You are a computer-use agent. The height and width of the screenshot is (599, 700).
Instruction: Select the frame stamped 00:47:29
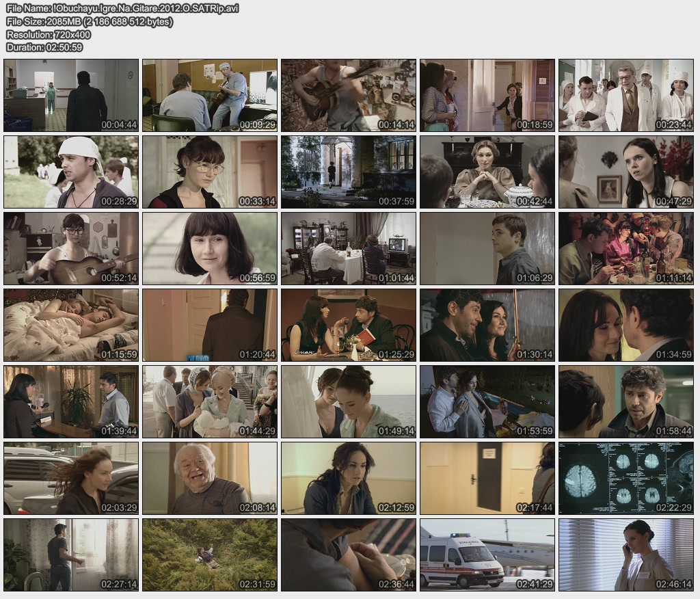(x=626, y=172)
